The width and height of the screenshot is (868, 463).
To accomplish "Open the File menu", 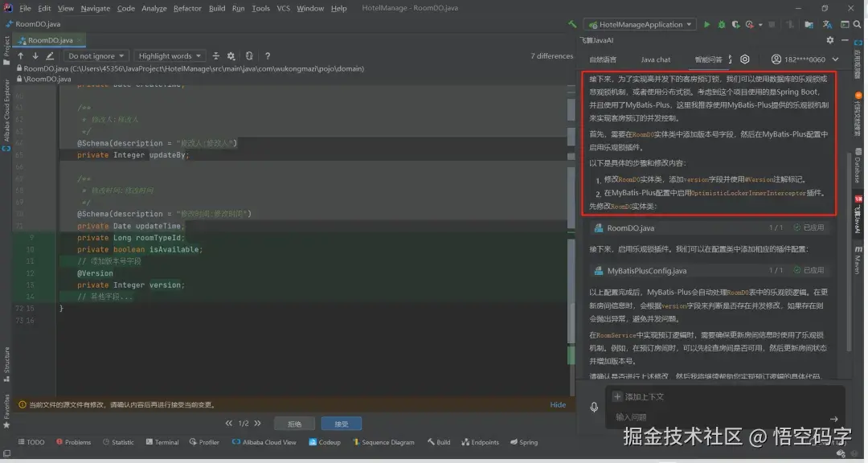I will click(26, 8).
